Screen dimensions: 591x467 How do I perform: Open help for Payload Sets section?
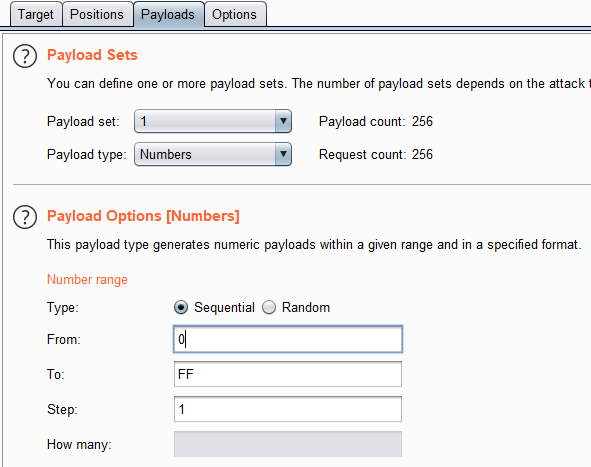coord(25,56)
